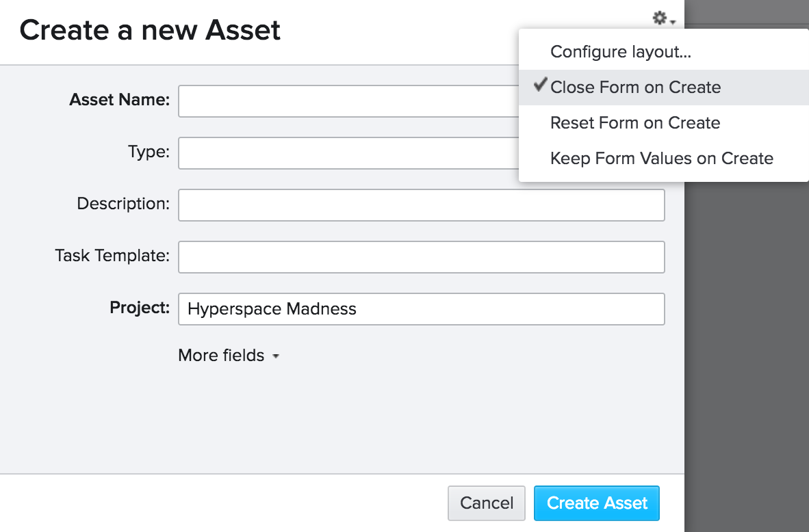Click the small arrow beside More fields
This screenshot has width=809, height=532.
(x=276, y=357)
